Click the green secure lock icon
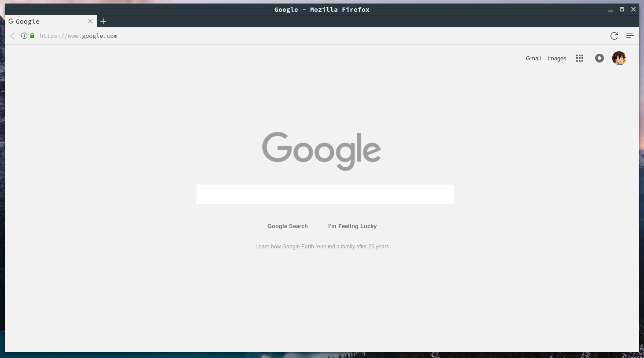The width and height of the screenshot is (644, 358). tap(32, 36)
